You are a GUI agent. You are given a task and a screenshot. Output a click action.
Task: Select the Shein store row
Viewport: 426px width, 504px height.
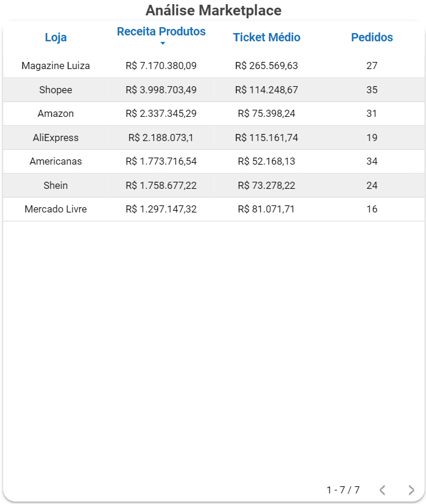(56, 186)
